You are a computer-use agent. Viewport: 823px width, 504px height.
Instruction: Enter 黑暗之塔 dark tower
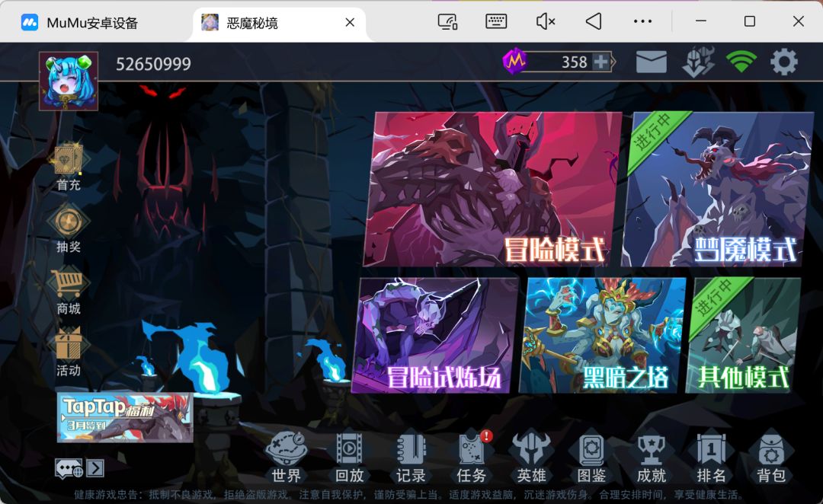pos(603,336)
